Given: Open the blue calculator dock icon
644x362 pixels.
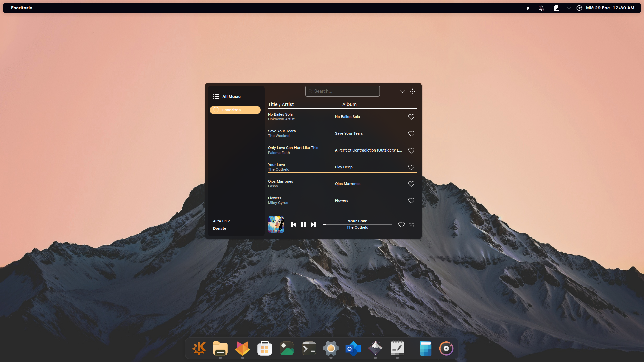Looking at the screenshot, I should [426, 349].
